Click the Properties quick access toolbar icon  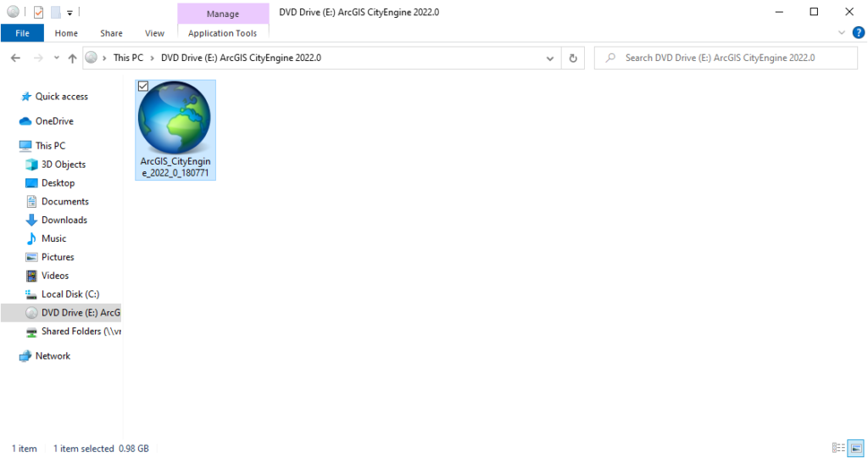38,12
